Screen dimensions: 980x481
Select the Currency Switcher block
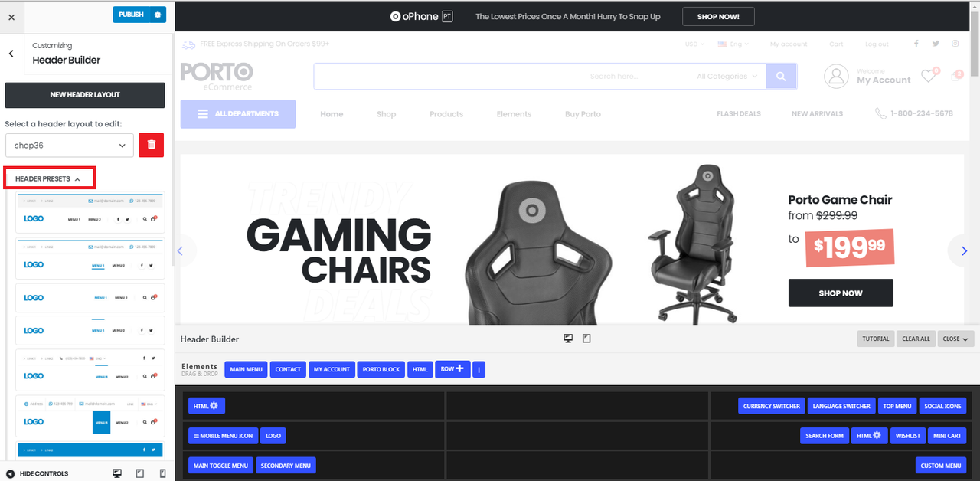pyautogui.click(x=772, y=406)
